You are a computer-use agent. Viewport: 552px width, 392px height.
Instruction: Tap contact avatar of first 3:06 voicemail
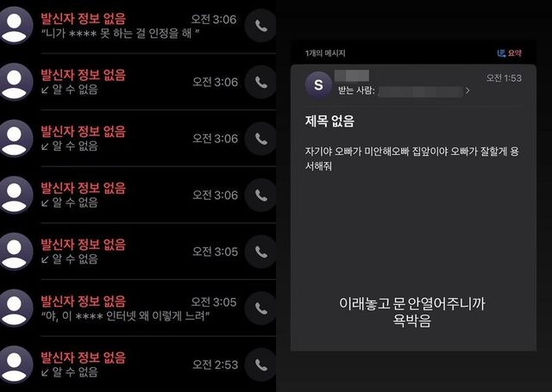[14, 26]
